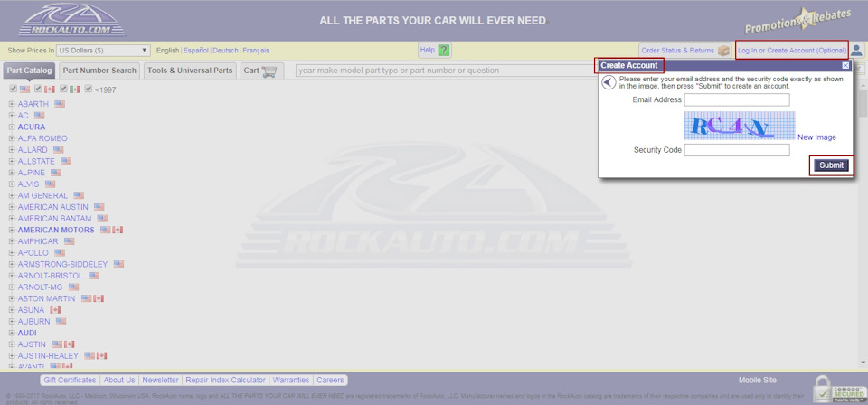Click the US flag next to ABARTH
Screen dimensions: 868x405
coord(60,104)
